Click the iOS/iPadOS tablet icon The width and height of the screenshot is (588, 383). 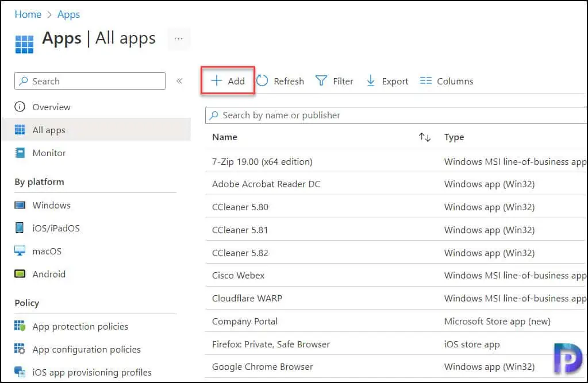[x=20, y=228]
